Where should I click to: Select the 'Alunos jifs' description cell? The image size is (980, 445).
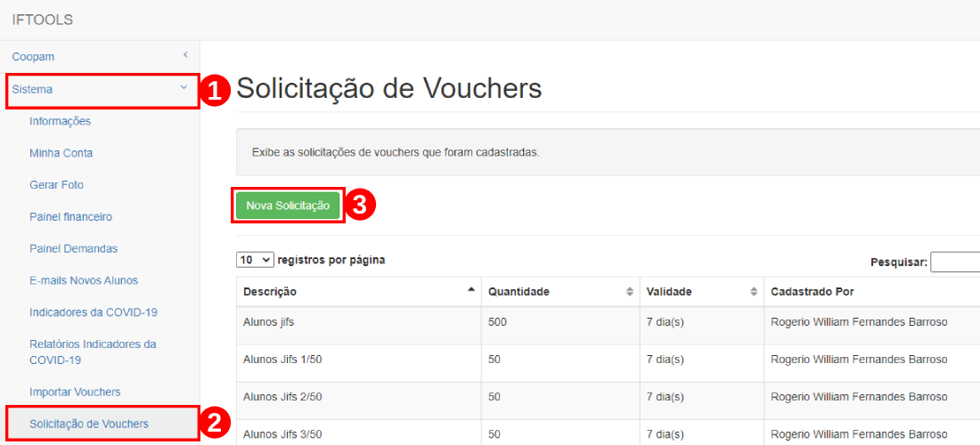(x=359, y=325)
